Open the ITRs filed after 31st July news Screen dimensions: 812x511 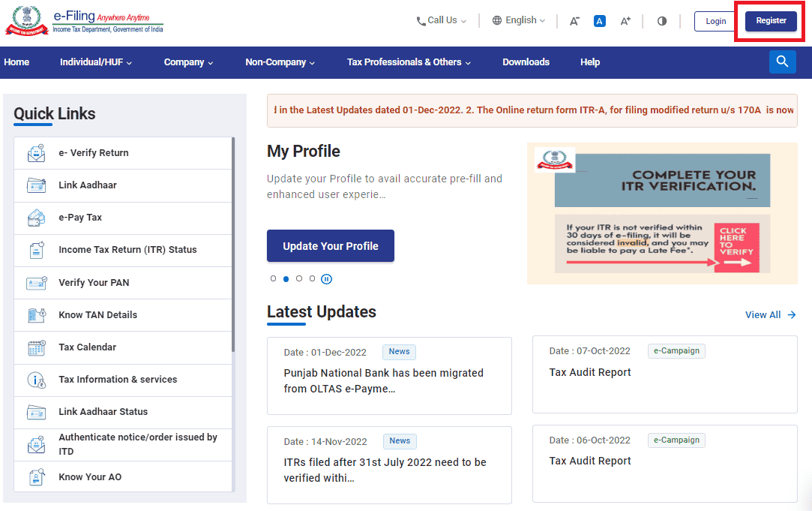click(x=389, y=465)
